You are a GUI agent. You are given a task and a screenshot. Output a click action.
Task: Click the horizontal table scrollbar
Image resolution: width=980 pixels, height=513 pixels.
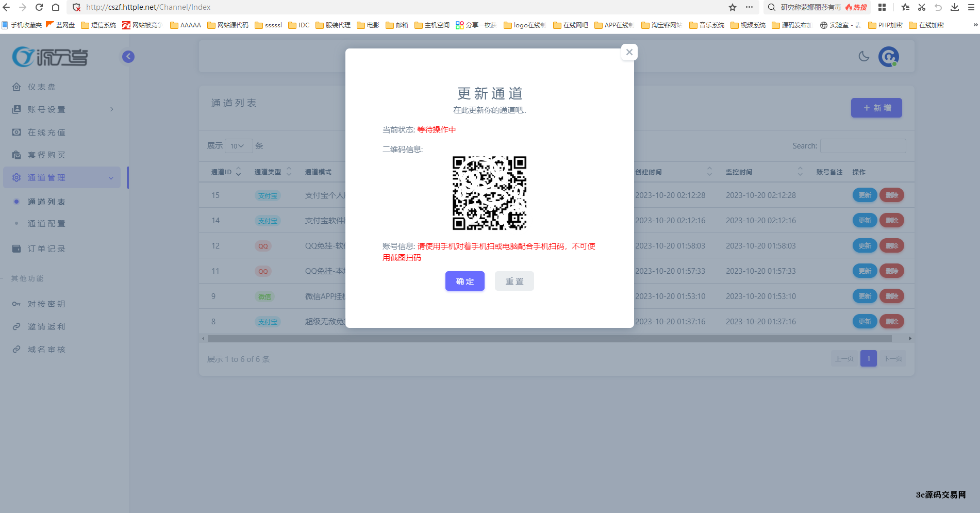coord(550,339)
